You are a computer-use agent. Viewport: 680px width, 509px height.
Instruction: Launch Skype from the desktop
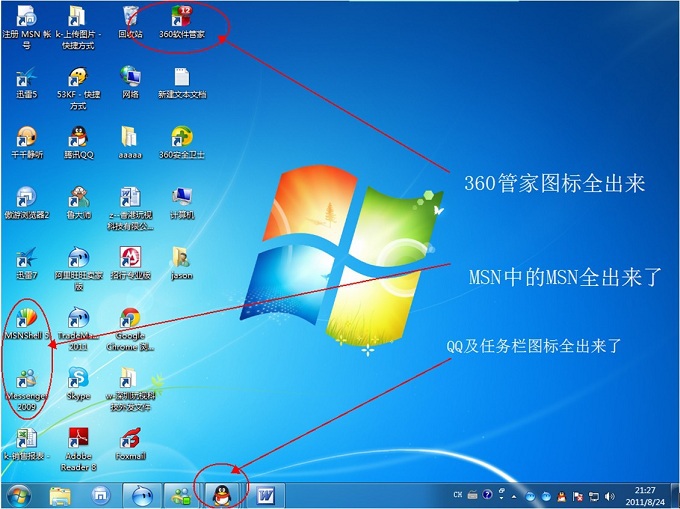tap(78, 378)
